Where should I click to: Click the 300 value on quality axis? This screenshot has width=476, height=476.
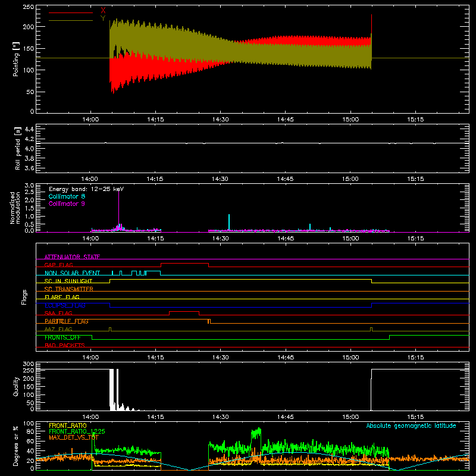29,364
